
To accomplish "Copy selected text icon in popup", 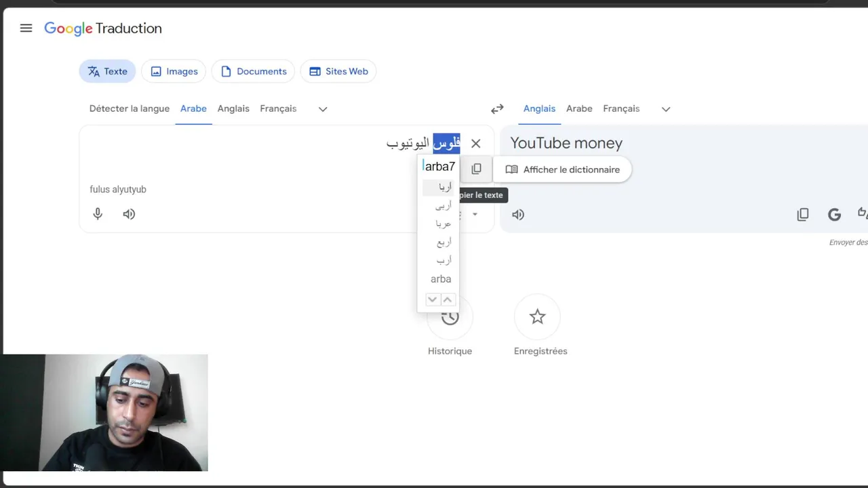I will [x=476, y=169].
